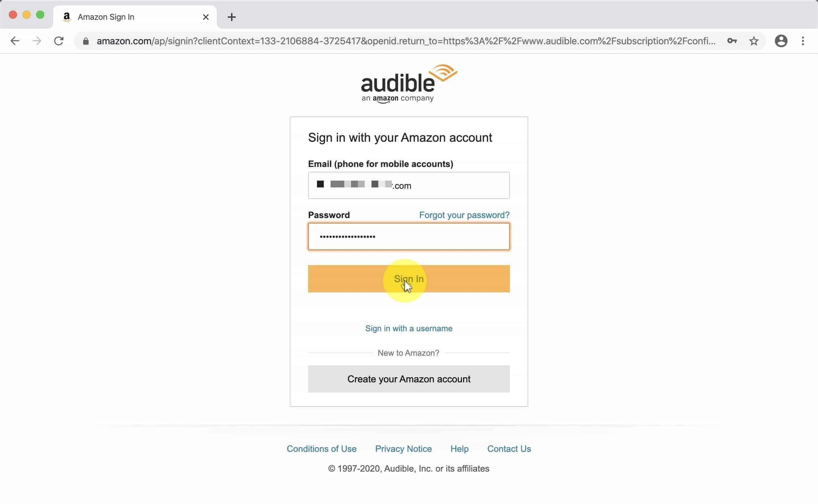The image size is (818, 504).
Task: Click the browser back navigation icon
Action: coord(15,41)
